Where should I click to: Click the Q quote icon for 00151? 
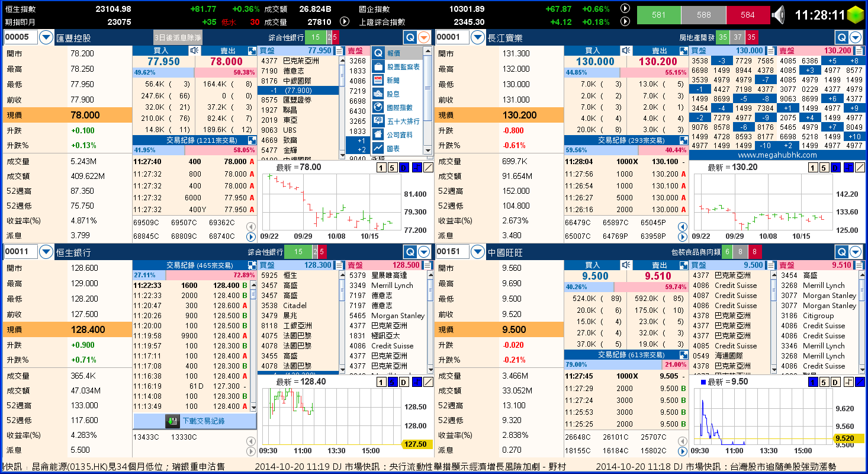point(841,252)
